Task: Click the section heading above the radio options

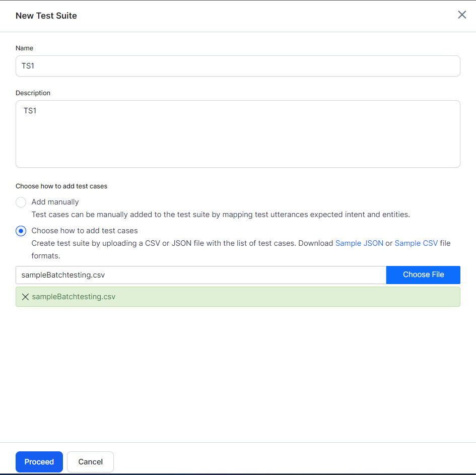Action: click(61, 186)
